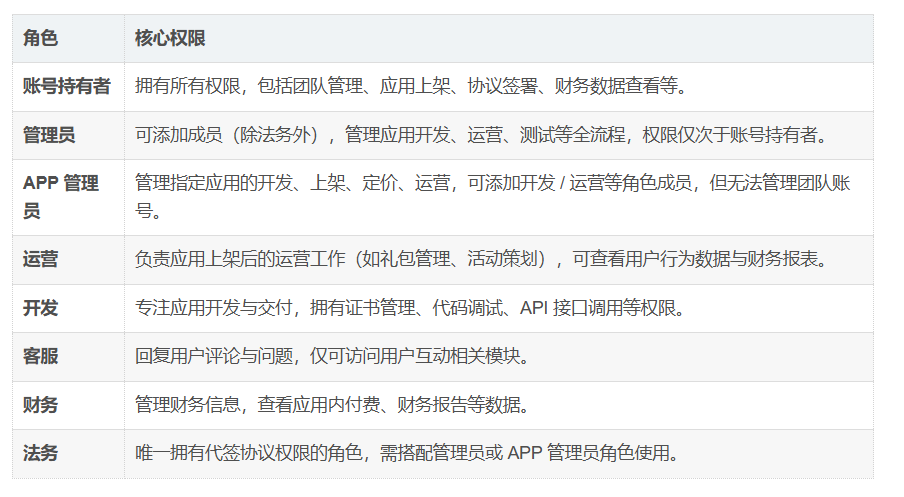This screenshot has width=904, height=497.
Task: Click the text starting 负责应用上架后的运营工作
Action: [x=482, y=259]
